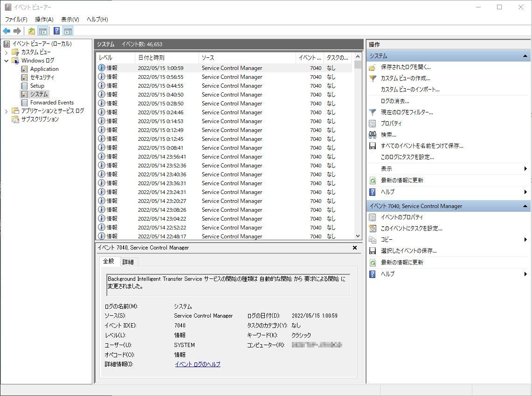Click the ログの消去 action
Screen dimensions: 532x396
click(x=388, y=101)
